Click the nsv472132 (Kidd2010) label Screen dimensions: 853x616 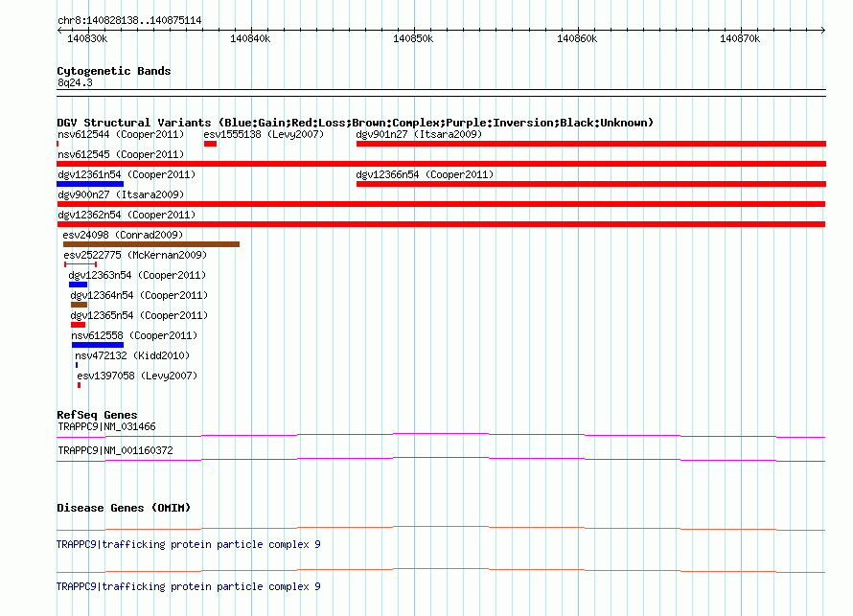(132, 355)
